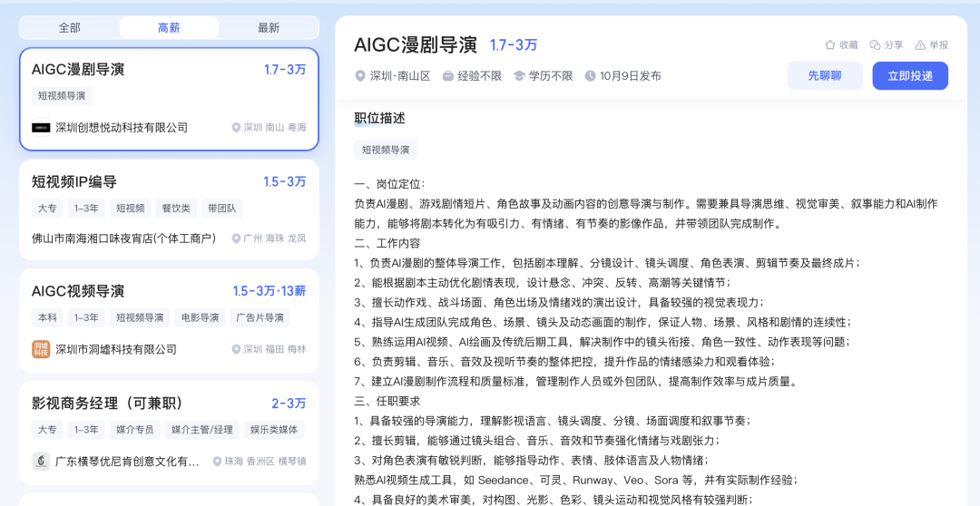Click the 先聊聊 button
This screenshot has width=980, height=506.
824,75
